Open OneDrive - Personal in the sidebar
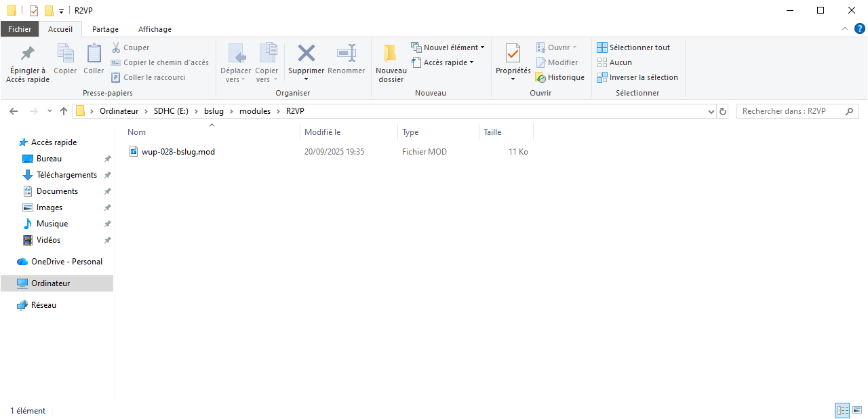This screenshot has width=868, height=419. 66,262
